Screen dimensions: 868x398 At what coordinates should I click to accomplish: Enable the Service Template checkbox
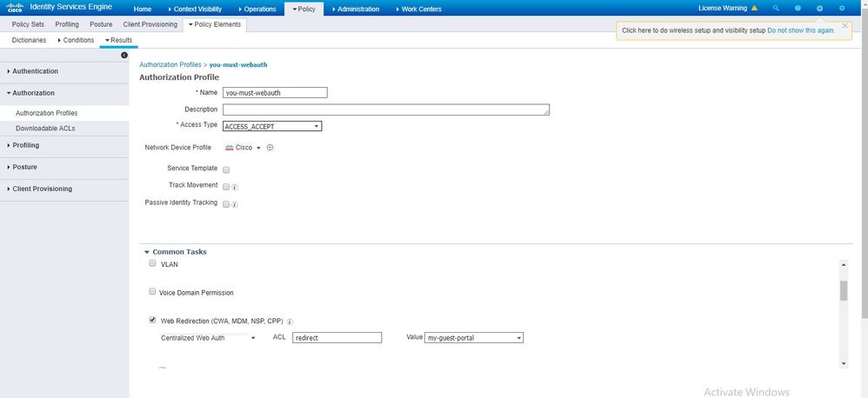226,169
